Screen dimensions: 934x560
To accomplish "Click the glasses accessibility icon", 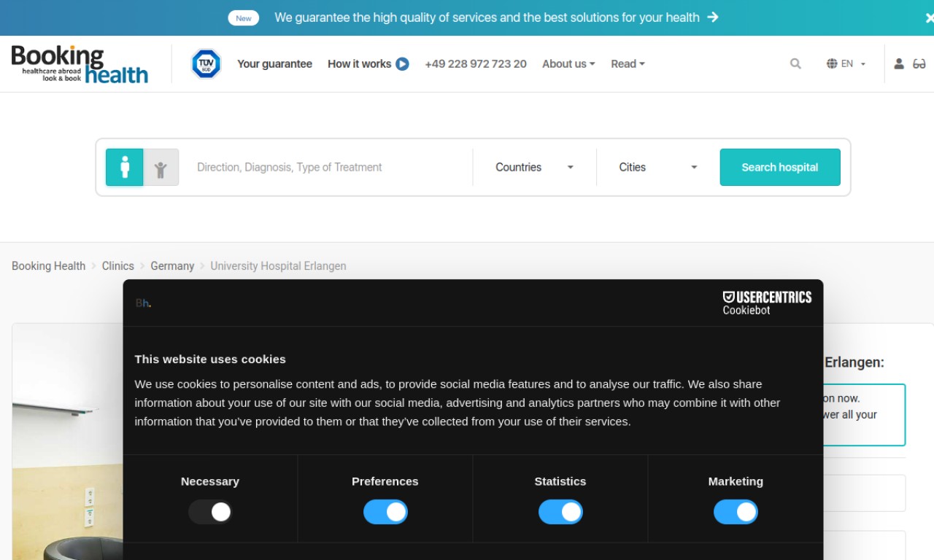I will pos(919,64).
